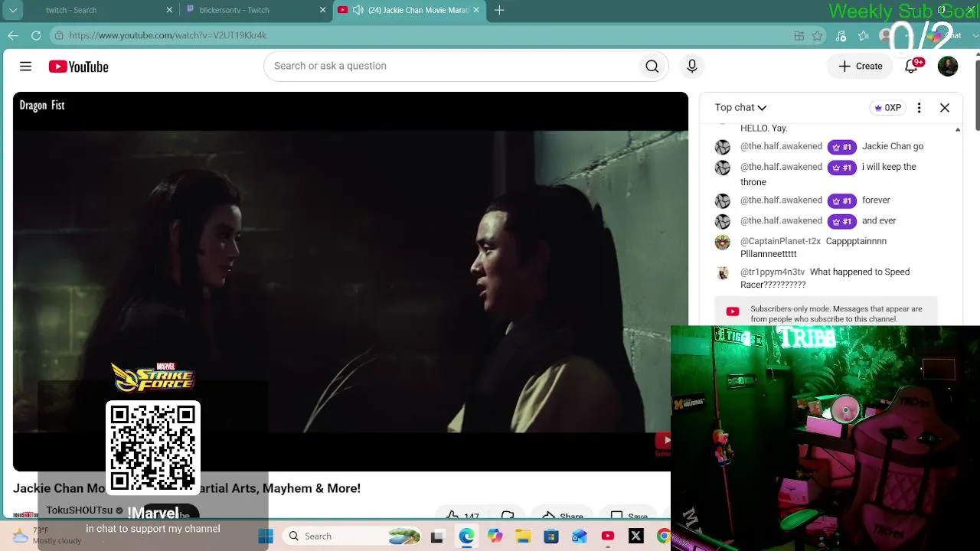This screenshot has height=551, width=980.
Task: Click the 0XP crown badge
Action: (887, 108)
